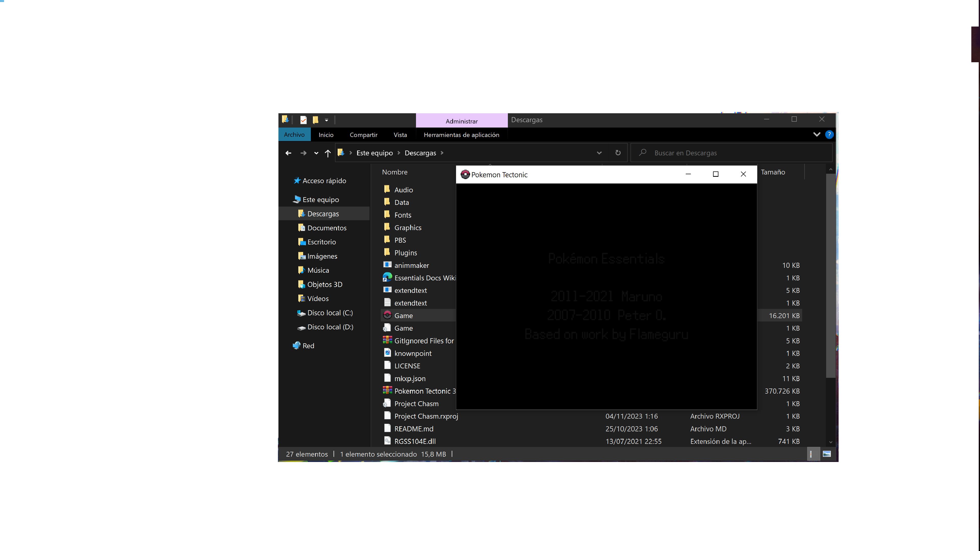Sort files by the Nombre column header
Image resolution: width=980 pixels, height=551 pixels.
(395, 172)
